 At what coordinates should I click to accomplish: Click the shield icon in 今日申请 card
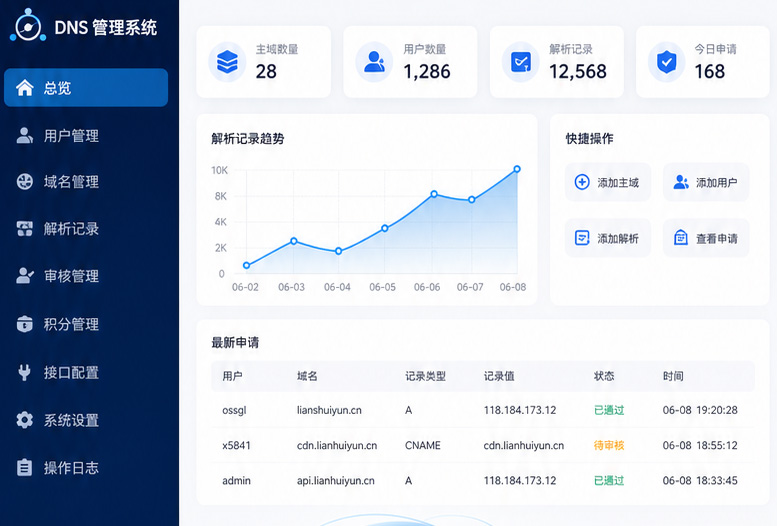tap(666, 62)
